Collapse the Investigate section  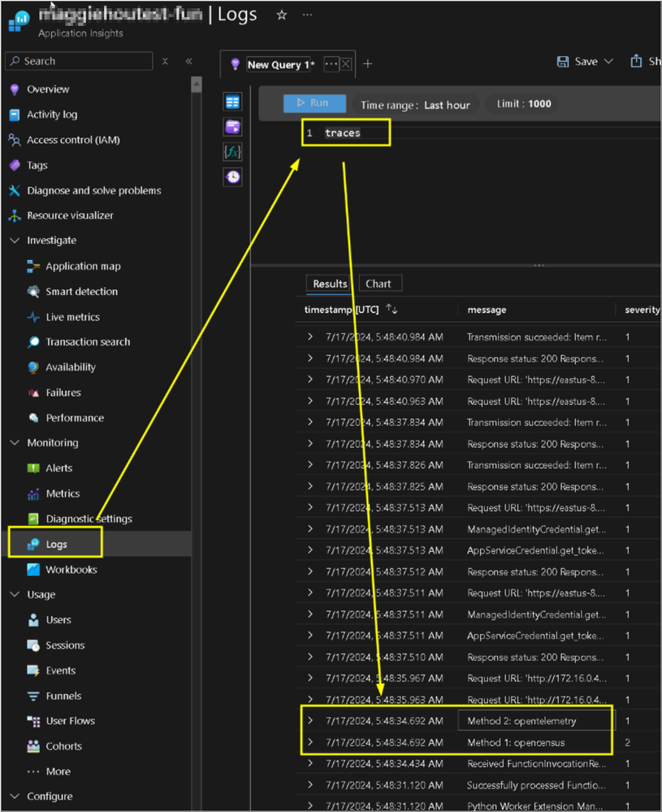pyautogui.click(x=15, y=241)
